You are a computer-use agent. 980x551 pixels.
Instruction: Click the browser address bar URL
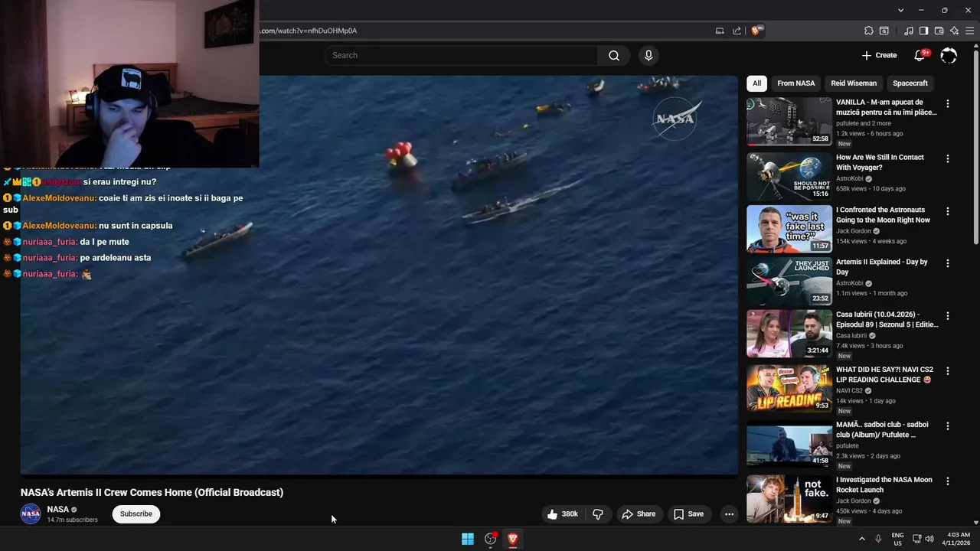point(309,31)
